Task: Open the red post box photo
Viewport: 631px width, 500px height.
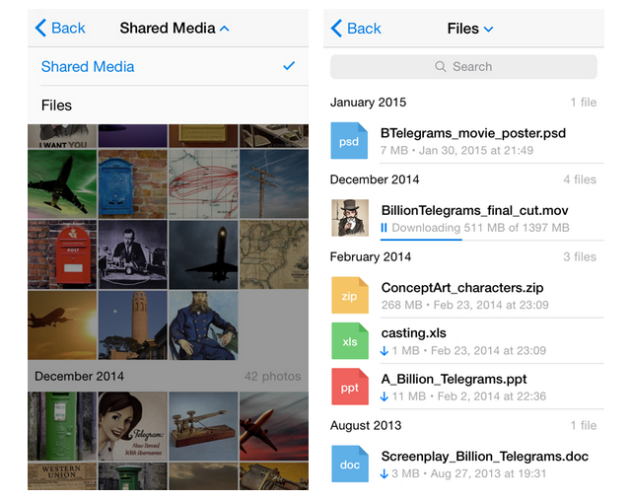Action: pos(62,254)
